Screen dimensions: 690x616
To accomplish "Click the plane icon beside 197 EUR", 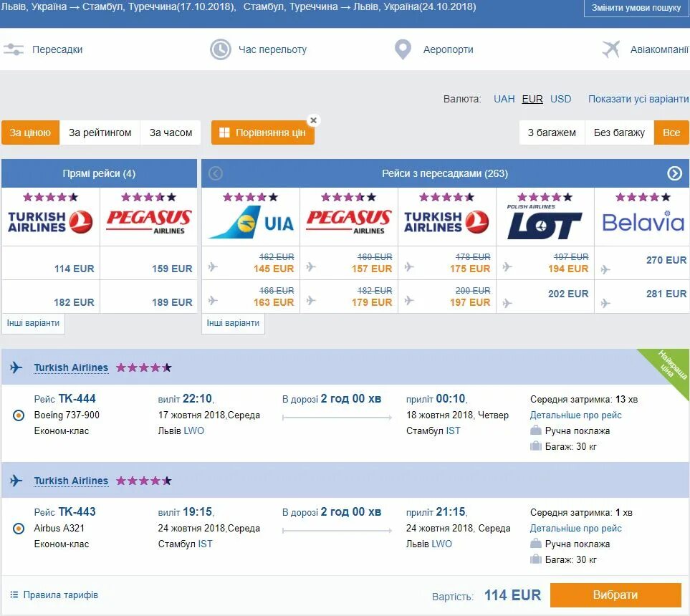I will [x=409, y=301].
